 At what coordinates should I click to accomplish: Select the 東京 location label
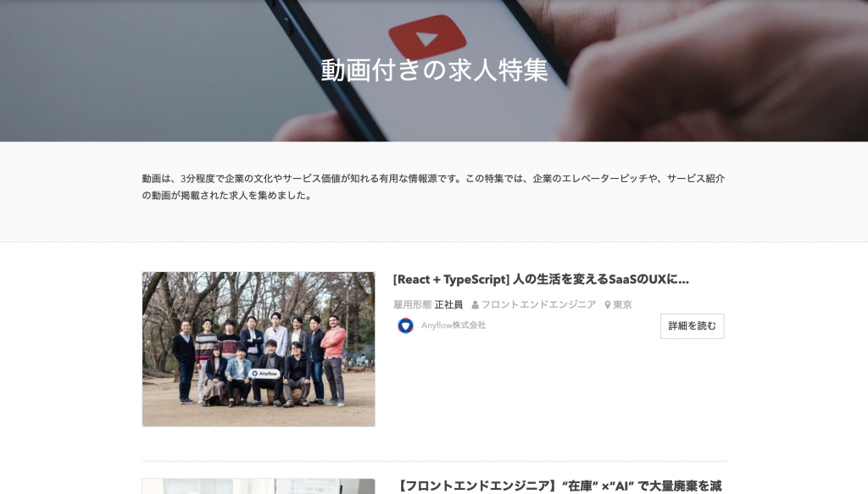(622, 305)
